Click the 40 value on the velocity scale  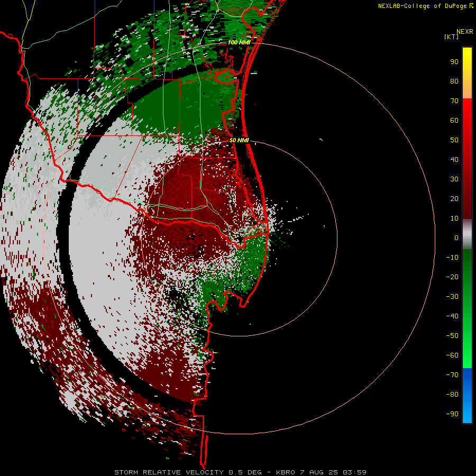454,159
